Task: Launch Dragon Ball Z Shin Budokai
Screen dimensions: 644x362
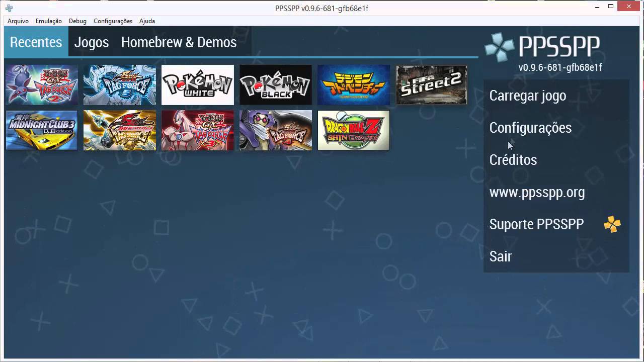Action: [x=354, y=130]
